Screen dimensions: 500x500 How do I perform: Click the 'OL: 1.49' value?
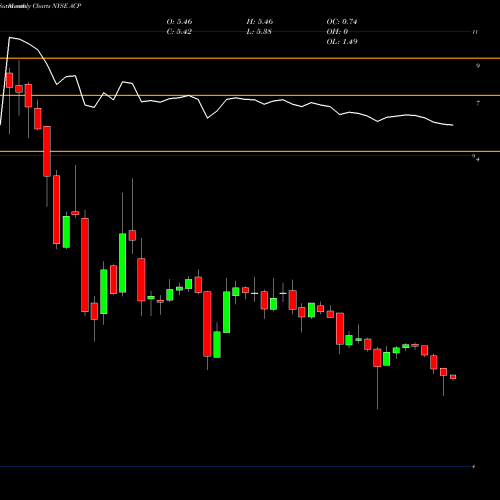[x=342, y=42]
